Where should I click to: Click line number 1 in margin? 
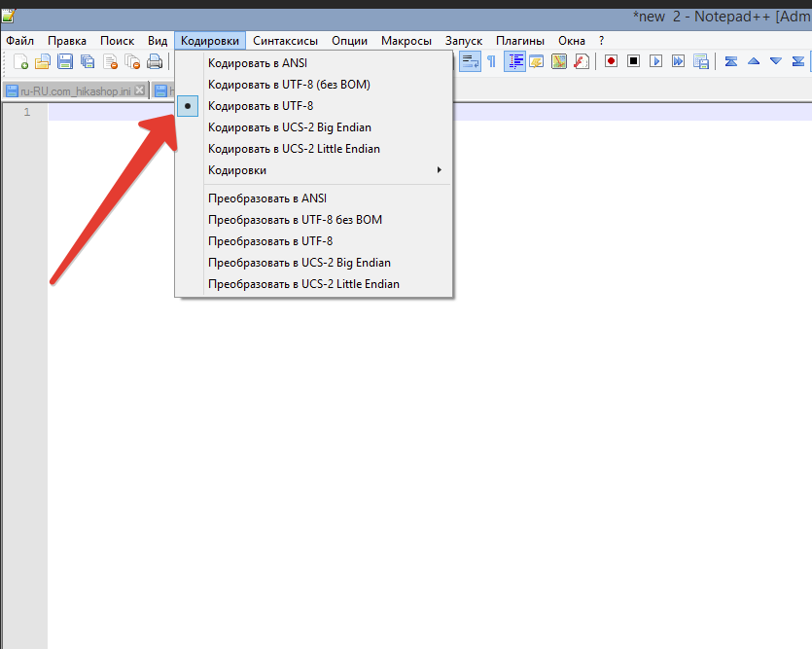(27, 112)
